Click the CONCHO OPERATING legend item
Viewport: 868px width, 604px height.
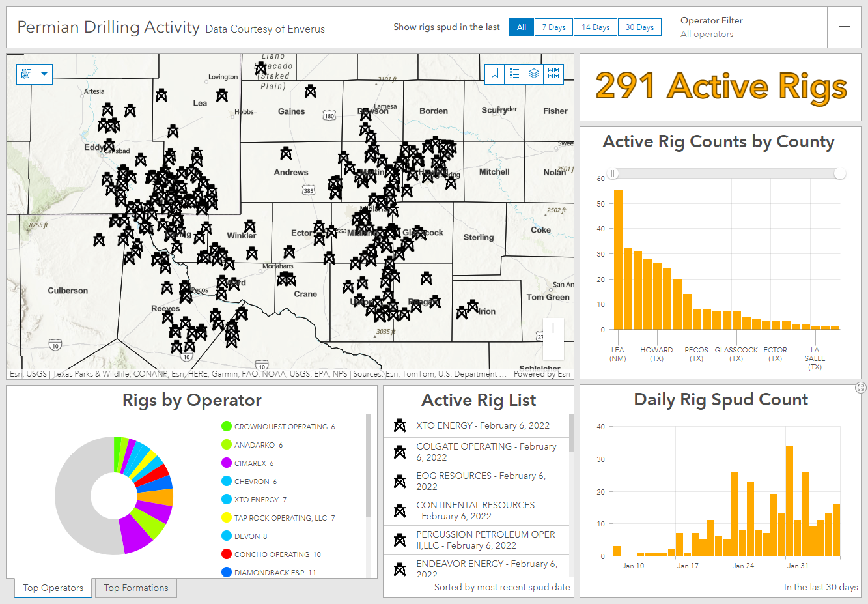point(277,554)
